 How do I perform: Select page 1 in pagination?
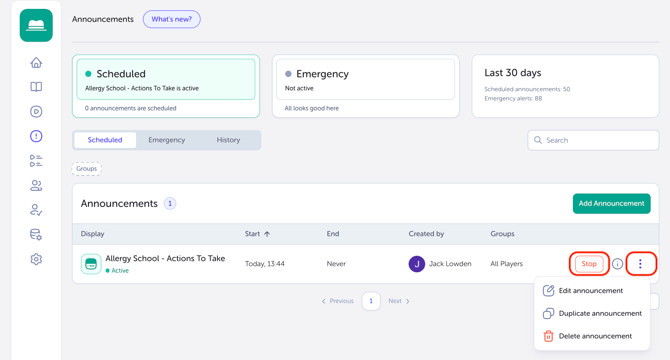371,301
